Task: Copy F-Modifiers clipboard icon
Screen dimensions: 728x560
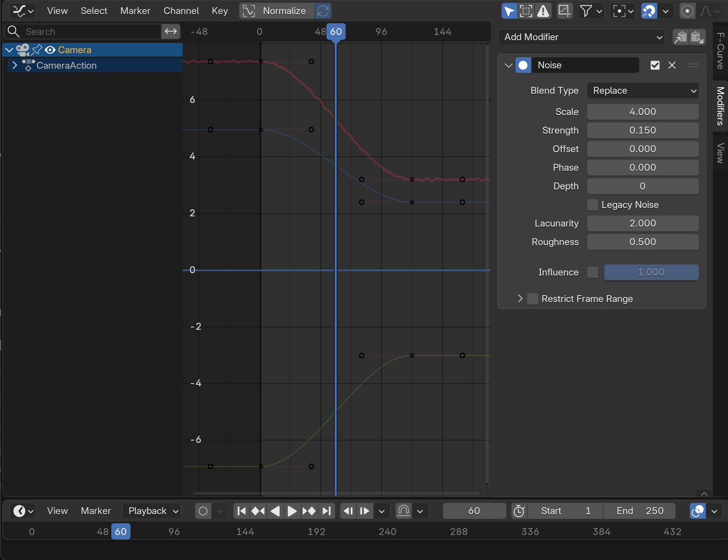Action: pyautogui.click(x=681, y=37)
